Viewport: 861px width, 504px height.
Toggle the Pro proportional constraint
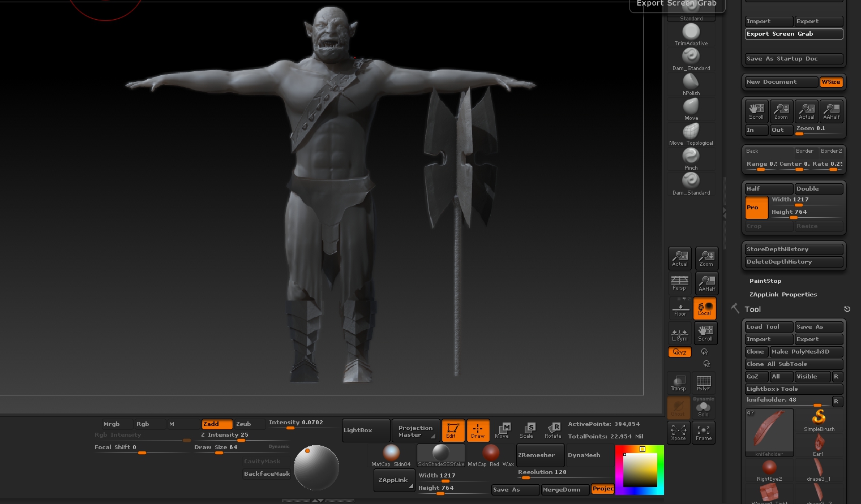[x=756, y=208]
